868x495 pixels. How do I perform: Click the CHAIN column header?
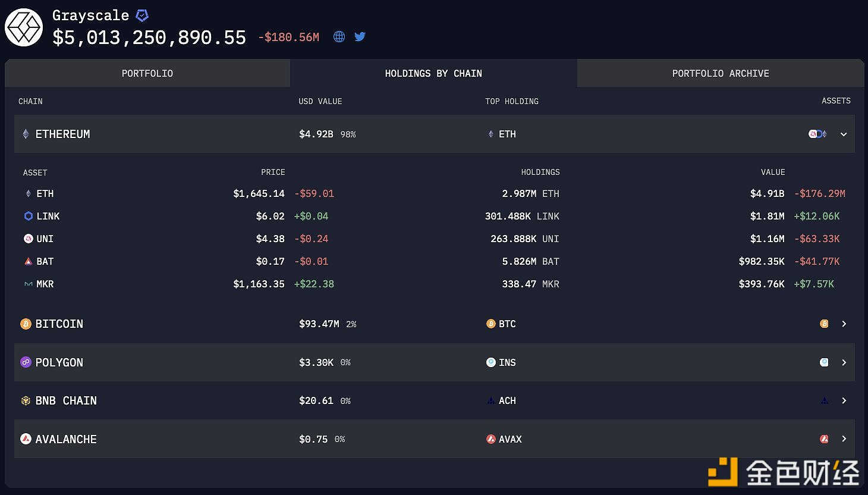[30, 101]
